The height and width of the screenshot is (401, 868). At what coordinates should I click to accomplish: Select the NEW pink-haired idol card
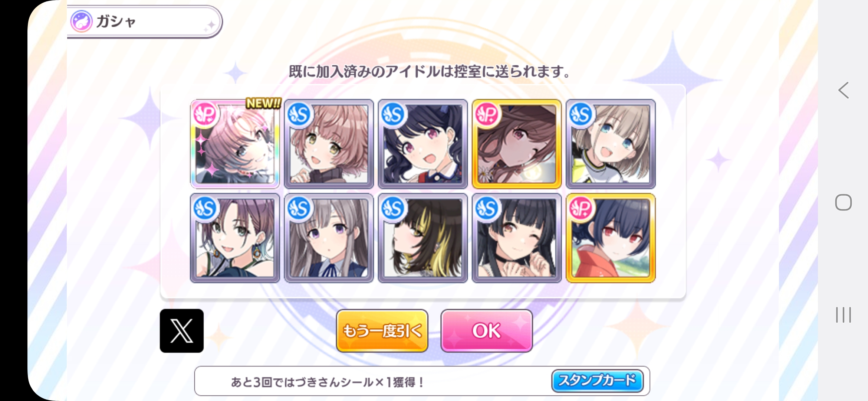235,144
